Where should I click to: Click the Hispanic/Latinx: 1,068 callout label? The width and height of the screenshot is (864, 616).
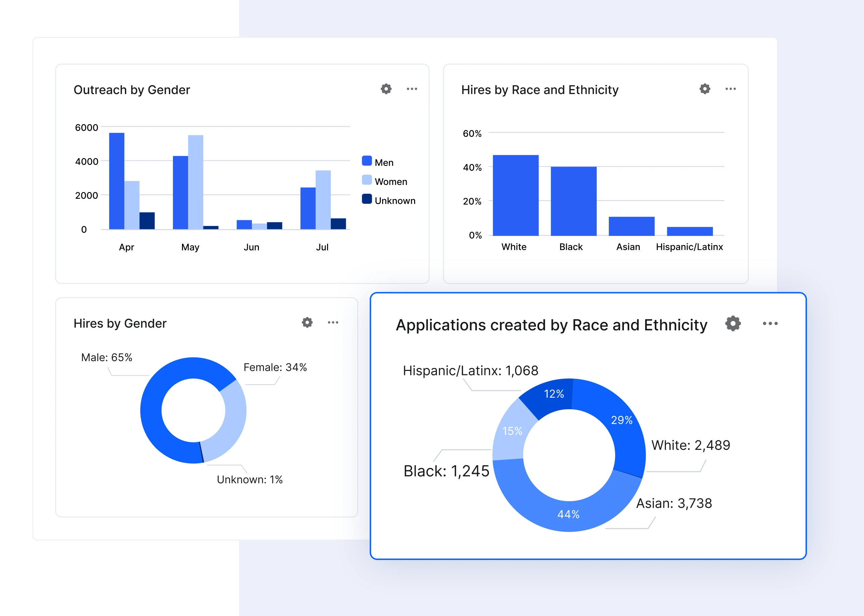pos(470,371)
